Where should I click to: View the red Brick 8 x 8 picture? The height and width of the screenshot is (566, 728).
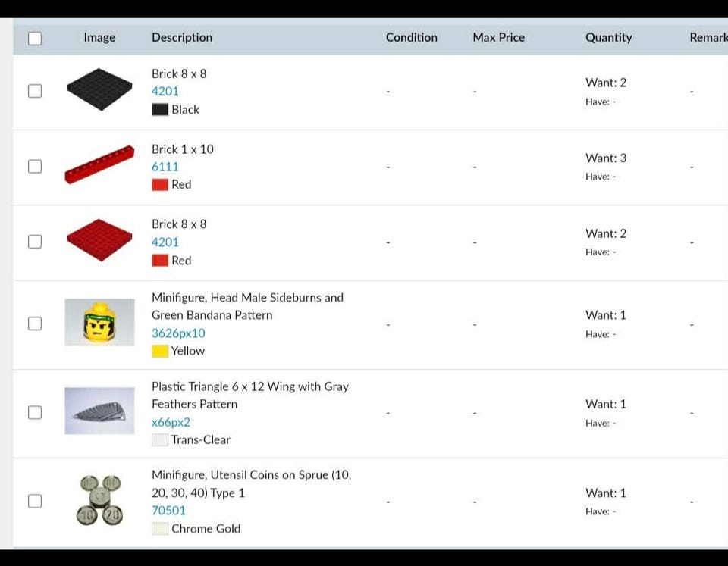[x=99, y=240]
